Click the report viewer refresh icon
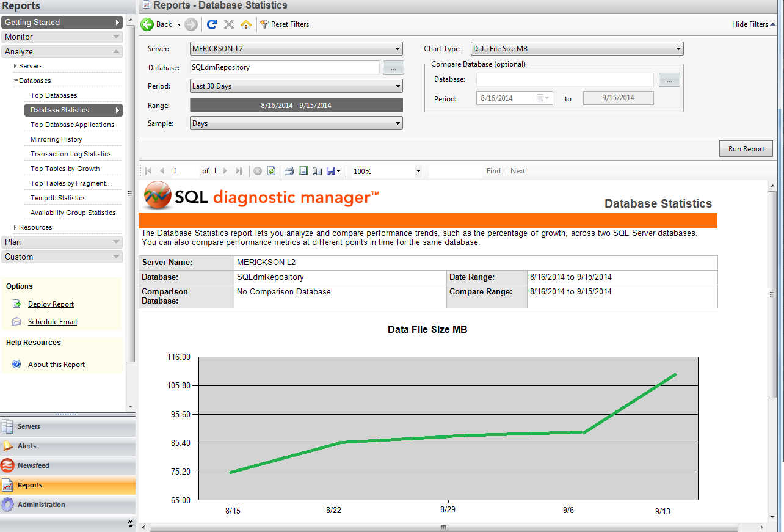784x532 pixels. click(272, 171)
